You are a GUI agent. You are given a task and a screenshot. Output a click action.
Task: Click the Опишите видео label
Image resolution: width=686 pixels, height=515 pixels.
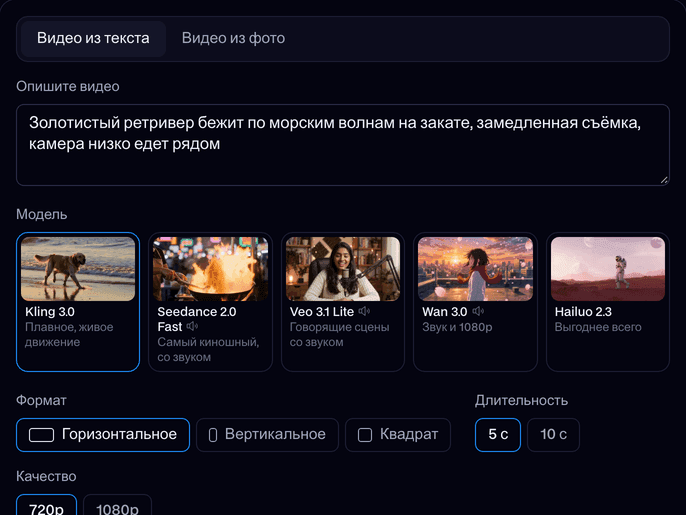click(68, 87)
